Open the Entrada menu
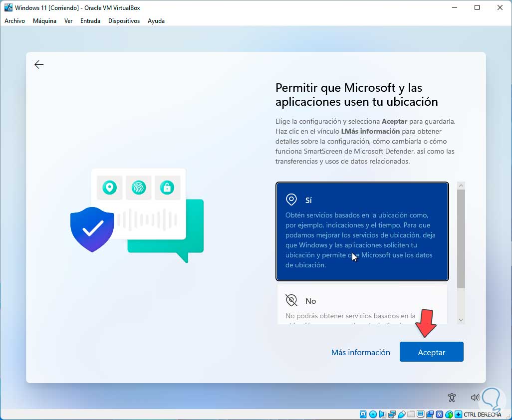This screenshot has height=420, width=512. click(90, 21)
